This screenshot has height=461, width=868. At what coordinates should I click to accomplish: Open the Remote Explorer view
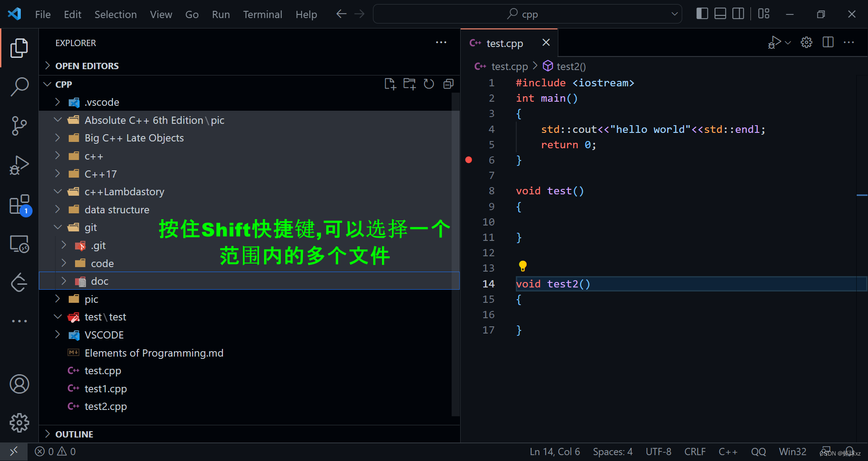(19, 244)
